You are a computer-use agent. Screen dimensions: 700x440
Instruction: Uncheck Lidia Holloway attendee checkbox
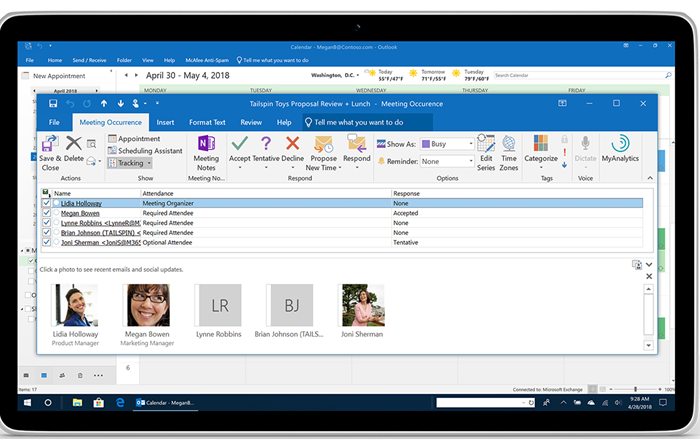pos(46,203)
